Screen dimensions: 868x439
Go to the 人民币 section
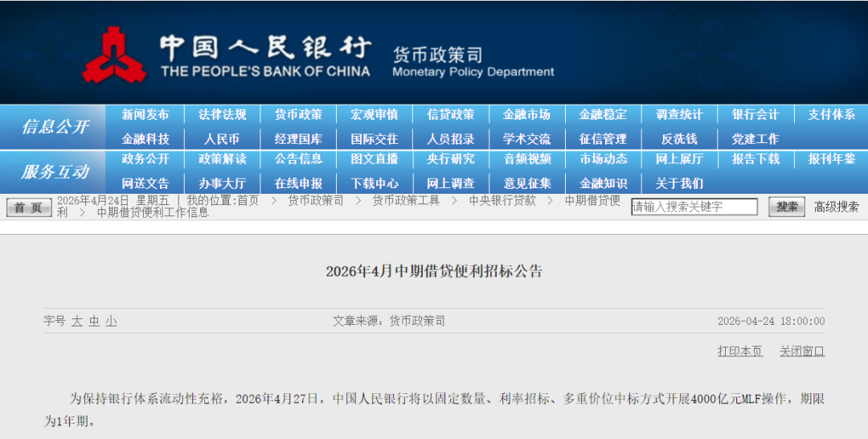point(222,139)
